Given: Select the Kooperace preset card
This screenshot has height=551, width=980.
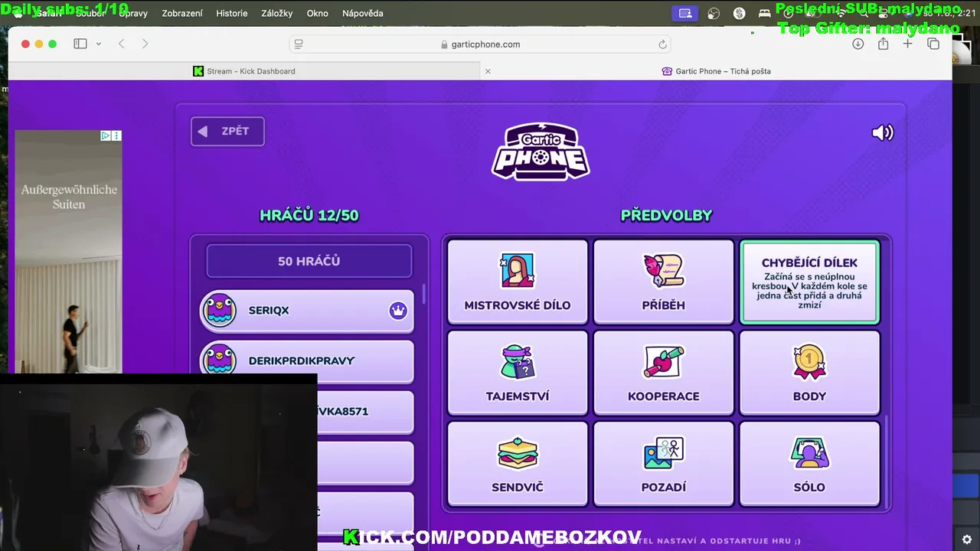Looking at the screenshot, I should point(664,373).
